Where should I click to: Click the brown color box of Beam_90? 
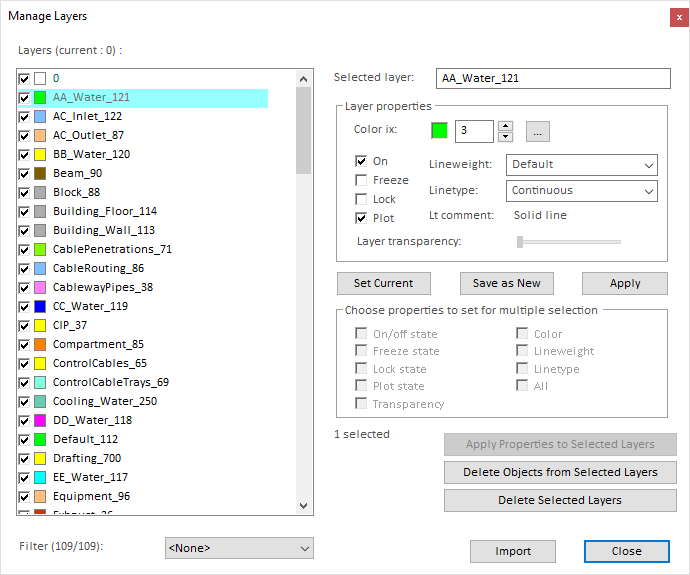click(x=40, y=173)
